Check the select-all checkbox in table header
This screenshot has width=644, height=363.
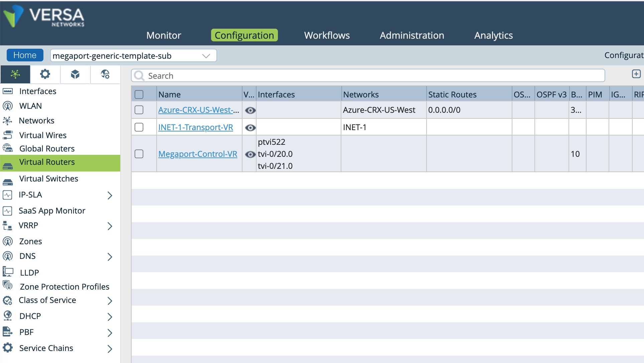tap(139, 95)
